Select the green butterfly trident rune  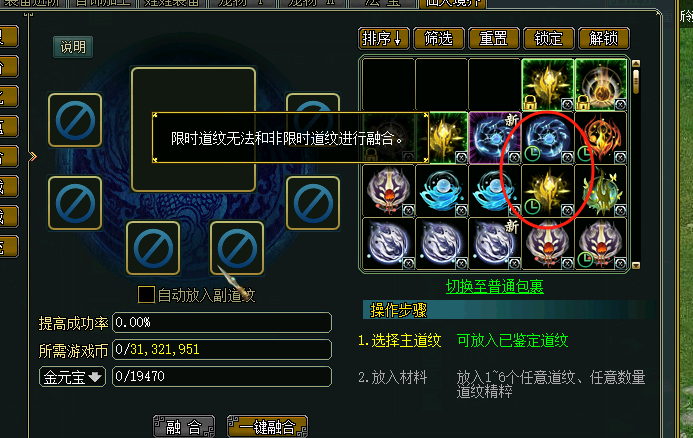(x=601, y=191)
